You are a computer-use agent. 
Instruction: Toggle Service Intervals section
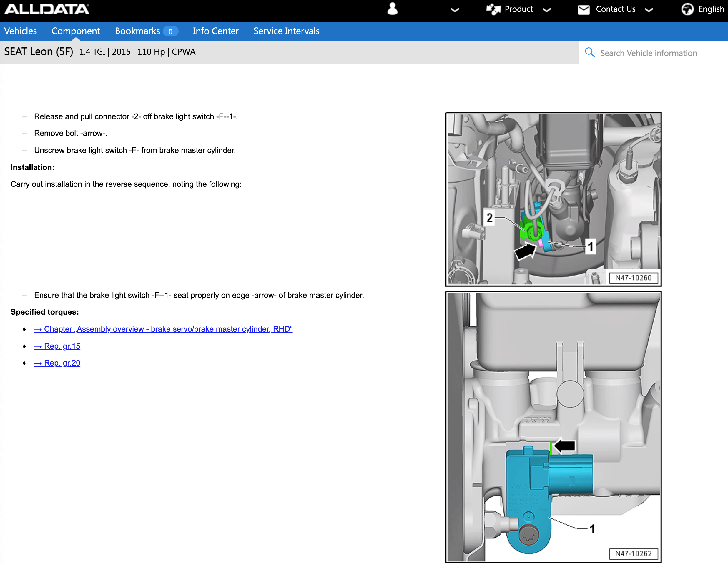tap(287, 31)
